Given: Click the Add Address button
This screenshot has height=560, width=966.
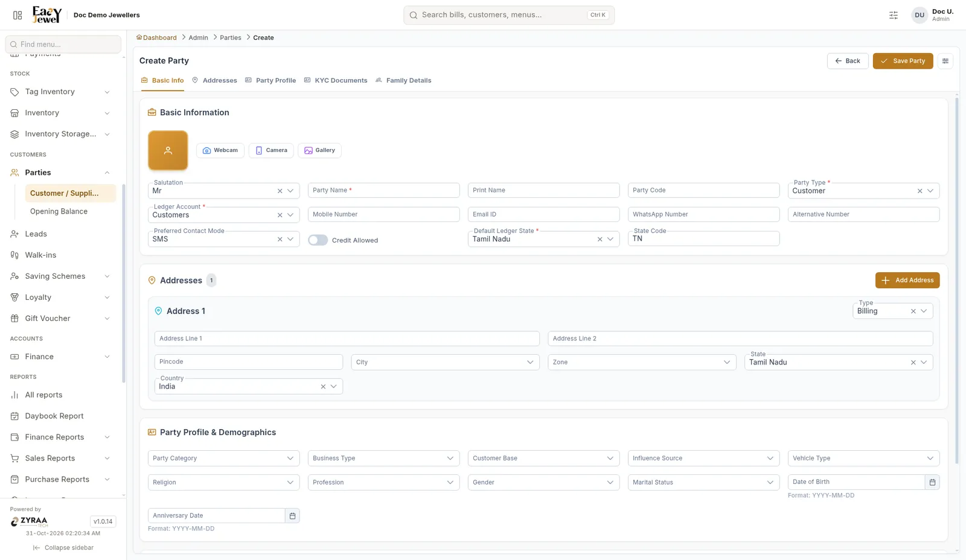Looking at the screenshot, I should [x=907, y=280].
